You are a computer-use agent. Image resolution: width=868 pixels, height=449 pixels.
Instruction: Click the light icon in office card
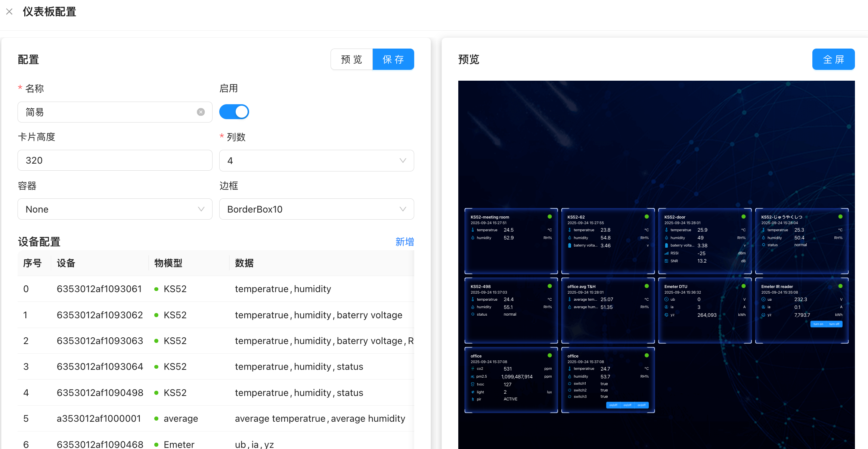click(472, 392)
